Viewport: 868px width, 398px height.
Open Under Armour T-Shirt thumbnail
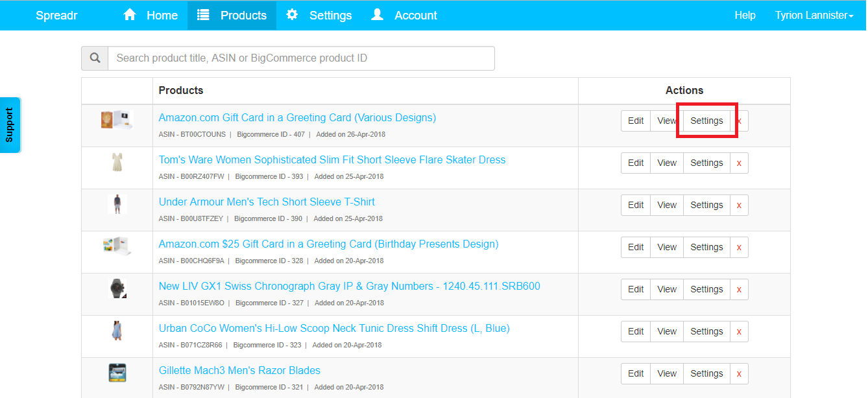(x=117, y=204)
